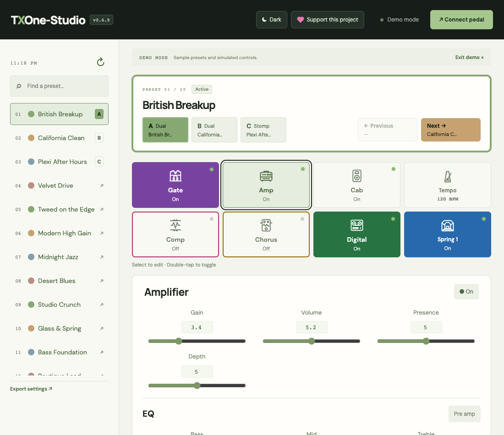
Task: Go to Next preset California Clean
Action: click(x=451, y=130)
